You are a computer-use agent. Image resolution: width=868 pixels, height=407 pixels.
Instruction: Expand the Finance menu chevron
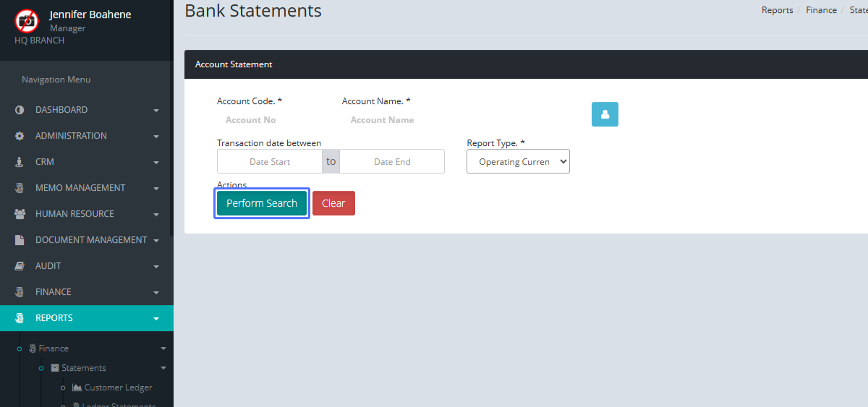point(156,293)
